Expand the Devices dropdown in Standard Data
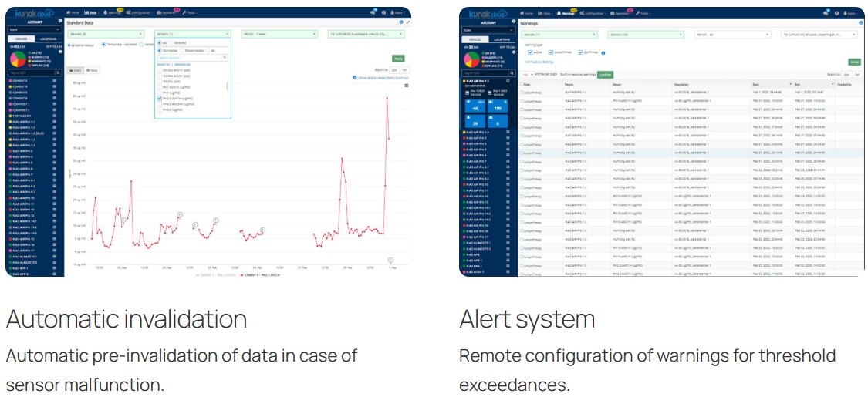The width and height of the screenshot is (868, 397). tap(106, 34)
